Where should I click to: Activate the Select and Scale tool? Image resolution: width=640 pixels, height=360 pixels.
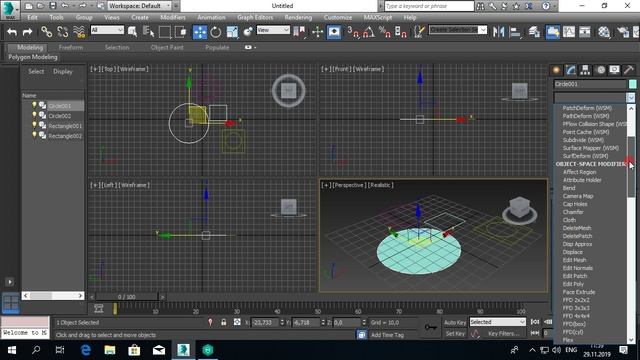pos(232,32)
